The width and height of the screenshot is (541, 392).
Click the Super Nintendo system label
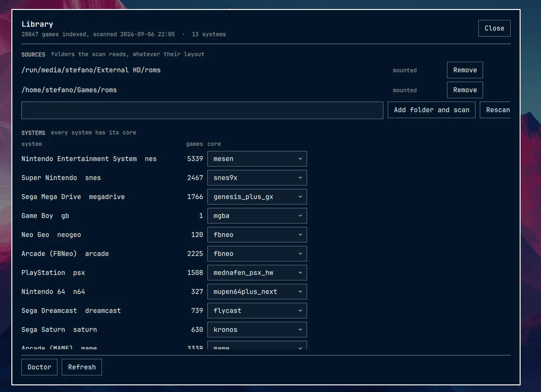(x=49, y=177)
